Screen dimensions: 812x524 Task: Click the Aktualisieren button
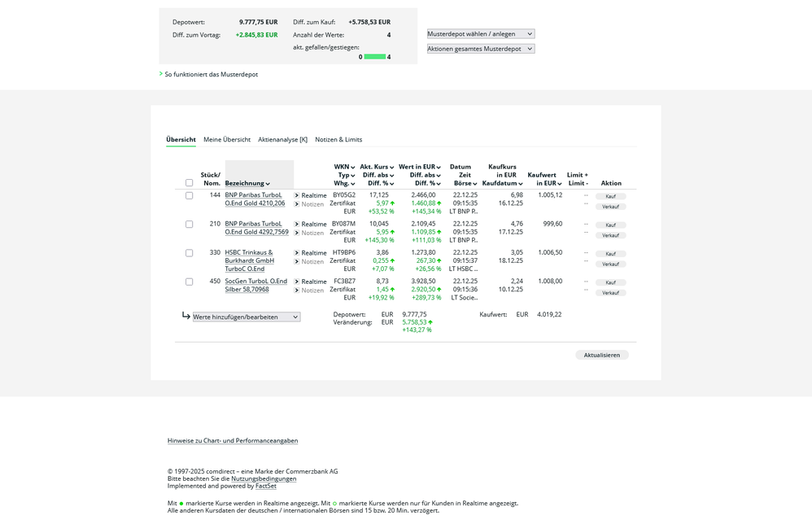[601, 354]
